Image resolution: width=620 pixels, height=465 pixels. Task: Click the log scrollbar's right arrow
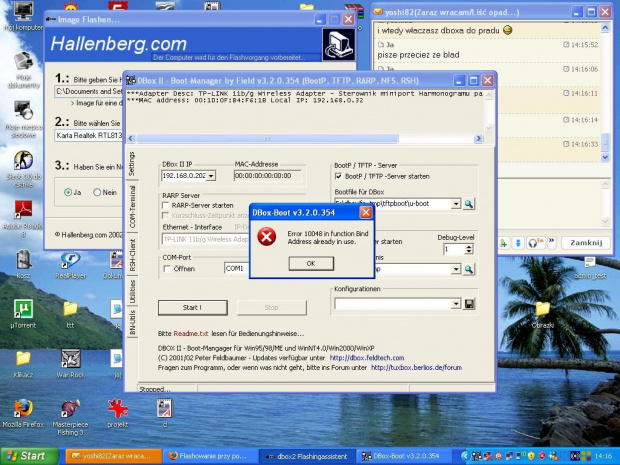[x=478, y=138]
